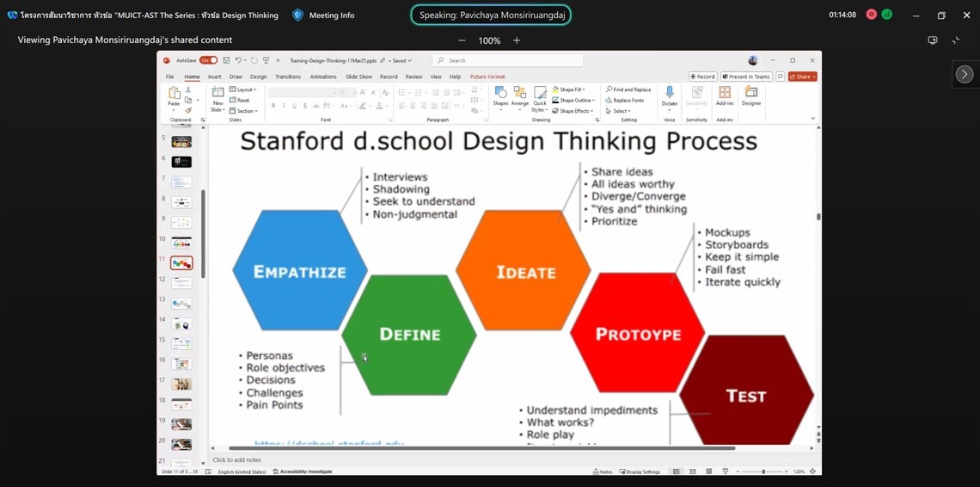Zoom in shared content with plus
This screenshot has width=980, height=487.
(x=517, y=40)
